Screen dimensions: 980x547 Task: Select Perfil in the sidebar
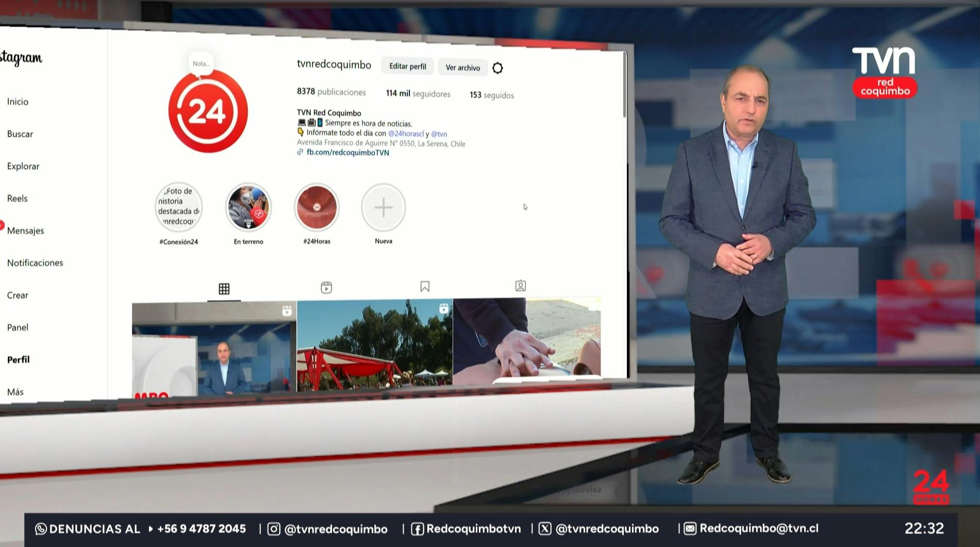pyautogui.click(x=19, y=360)
